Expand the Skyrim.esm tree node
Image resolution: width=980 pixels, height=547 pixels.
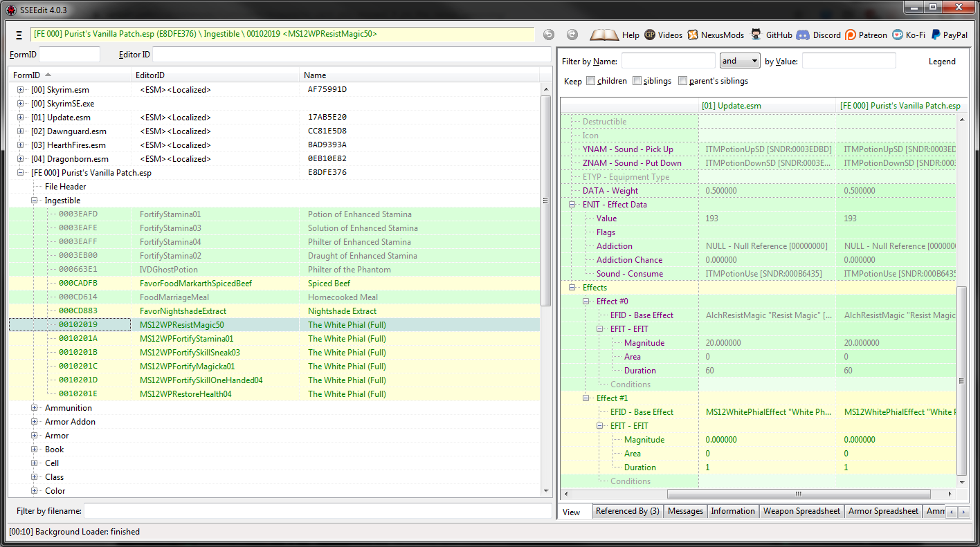(x=21, y=90)
